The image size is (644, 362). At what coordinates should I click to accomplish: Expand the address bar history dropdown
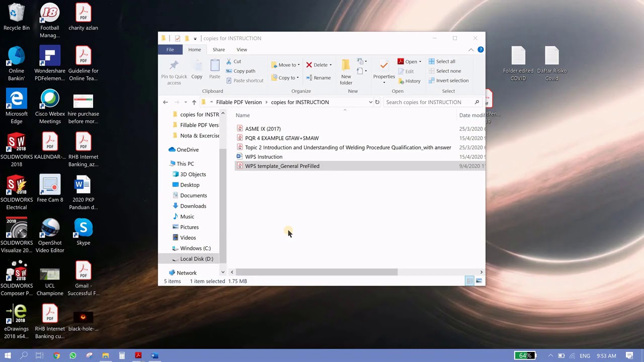[371, 102]
